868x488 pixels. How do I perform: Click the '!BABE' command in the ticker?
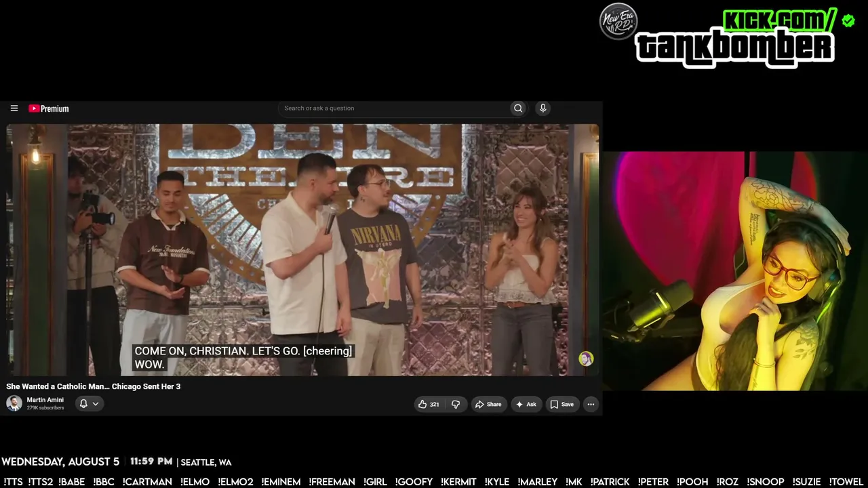click(72, 482)
